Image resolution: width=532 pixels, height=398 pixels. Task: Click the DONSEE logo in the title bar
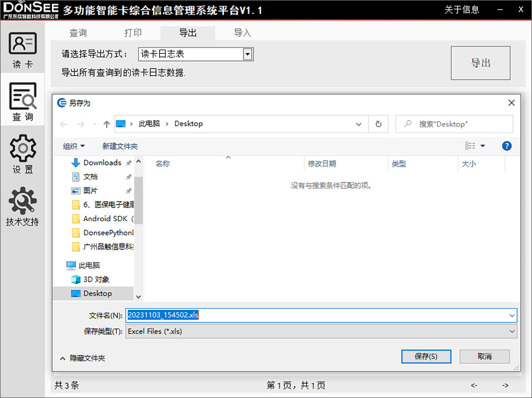[x=30, y=8]
